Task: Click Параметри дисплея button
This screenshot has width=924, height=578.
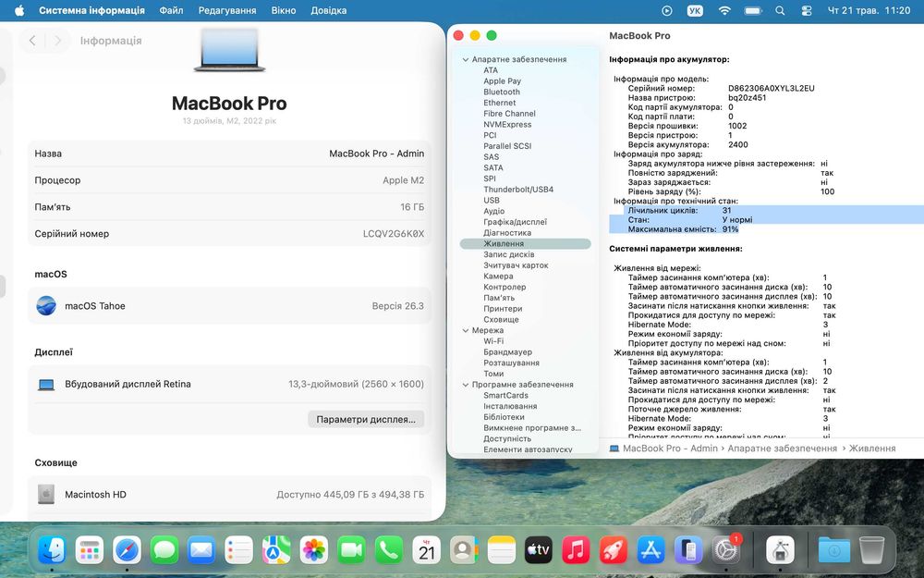Action: [366, 419]
